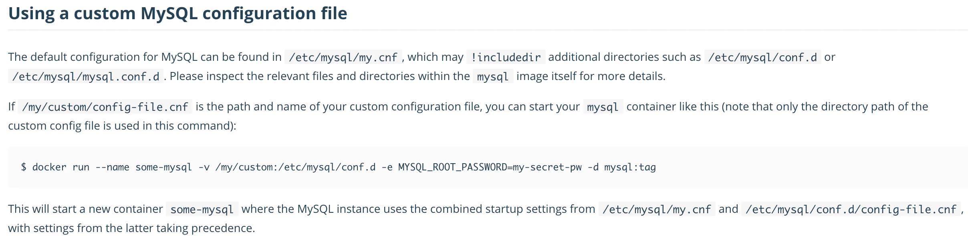Click mysql:tag at the command's end
This screenshot has height=236, width=980.
tap(630, 167)
